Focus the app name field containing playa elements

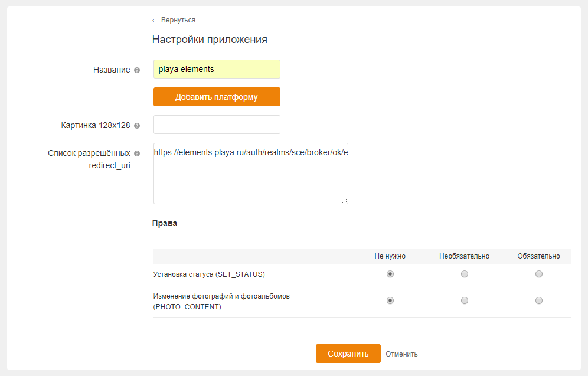(217, 69)
